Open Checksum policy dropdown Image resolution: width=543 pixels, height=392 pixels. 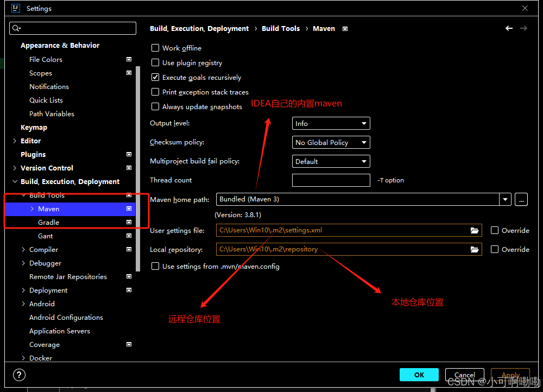click(x=331, y=142)
